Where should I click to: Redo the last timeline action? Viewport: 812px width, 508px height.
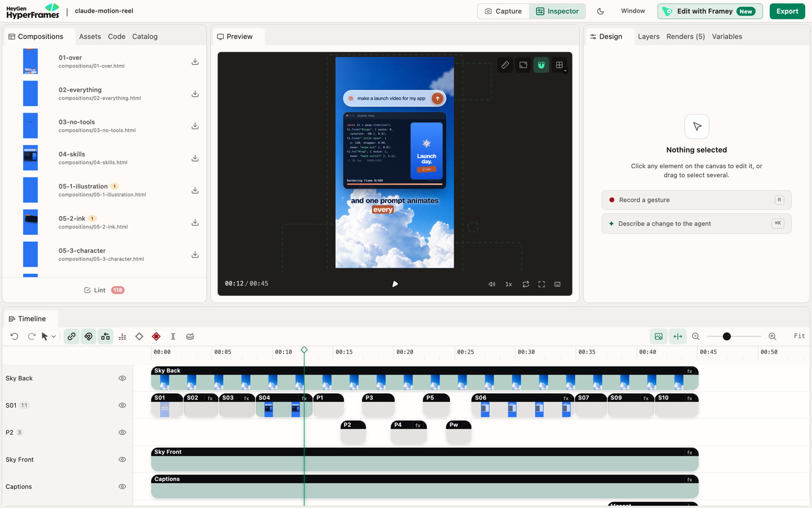[x=31, y=336]
